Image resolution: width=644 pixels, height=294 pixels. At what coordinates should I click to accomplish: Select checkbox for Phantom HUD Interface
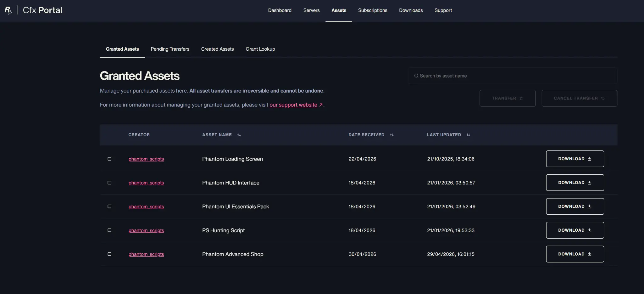tap(109, 183)
